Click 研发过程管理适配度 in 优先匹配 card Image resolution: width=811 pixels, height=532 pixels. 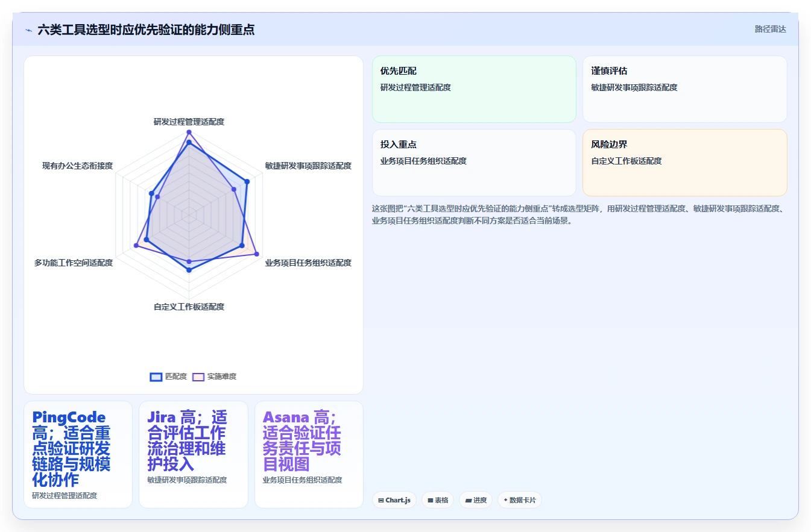click(x=415, y=87)
